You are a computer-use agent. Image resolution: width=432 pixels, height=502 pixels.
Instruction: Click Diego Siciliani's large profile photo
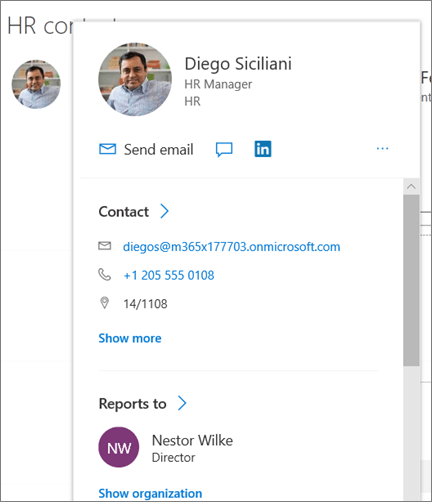135,79
